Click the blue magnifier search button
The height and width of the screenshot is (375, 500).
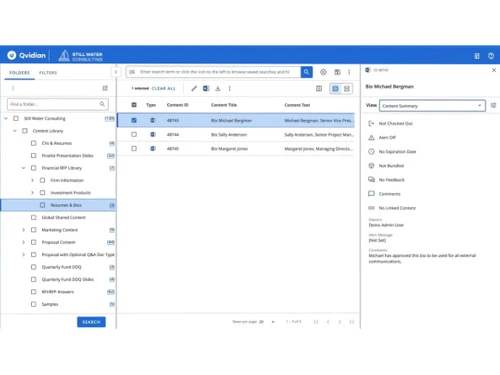pyautogui.click(x=306, y=72)
